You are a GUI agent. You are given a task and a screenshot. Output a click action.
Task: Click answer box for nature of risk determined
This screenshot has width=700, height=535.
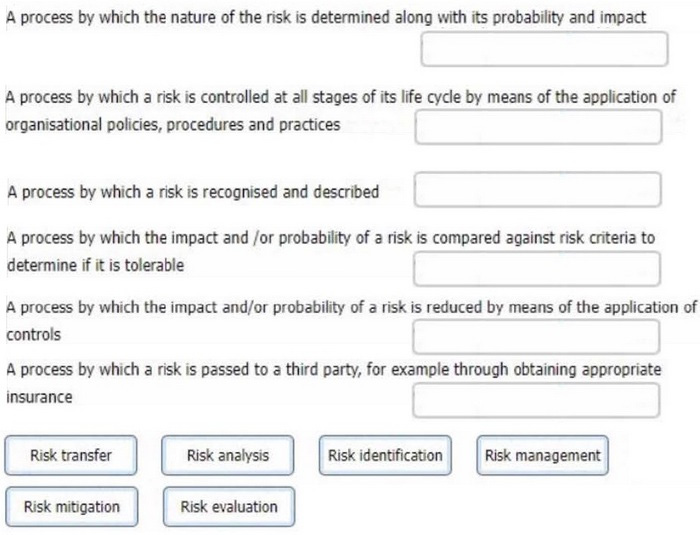click(x=544, y=49)
